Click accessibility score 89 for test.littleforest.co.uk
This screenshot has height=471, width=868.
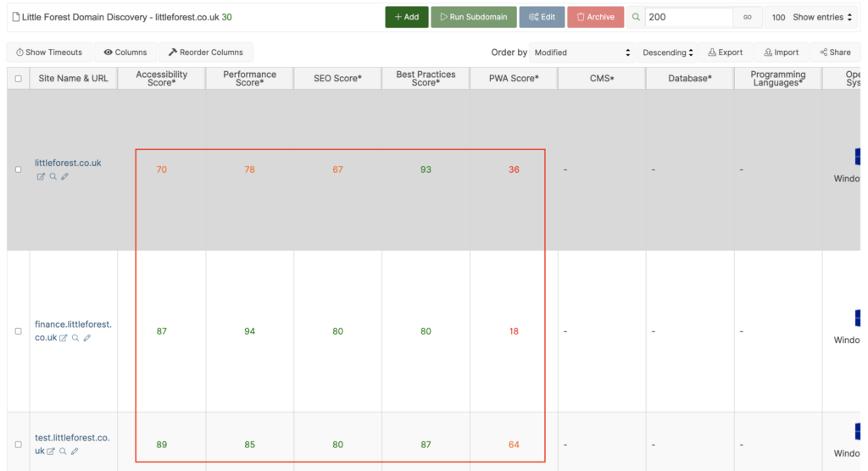coord(162,445)
